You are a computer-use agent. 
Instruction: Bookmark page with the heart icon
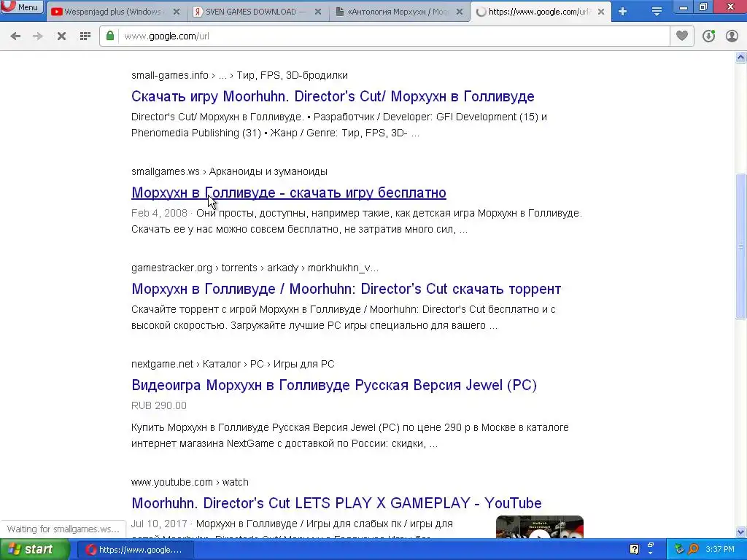pos(682,36)
